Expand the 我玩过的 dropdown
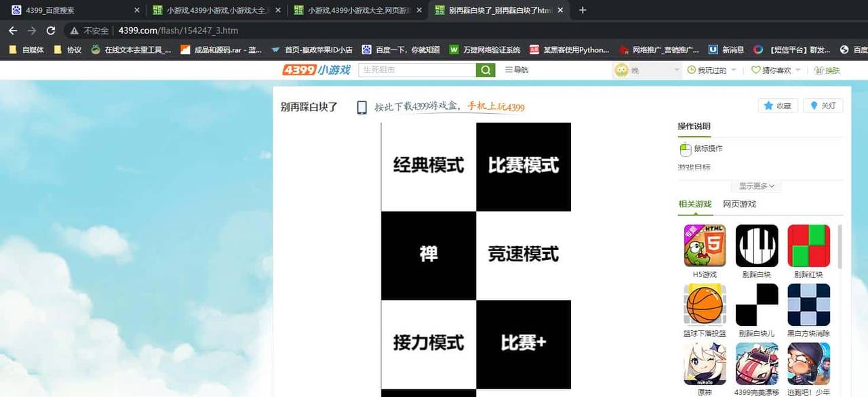The image size is (868, 397). pyautogui.click(x=711, y=69)
